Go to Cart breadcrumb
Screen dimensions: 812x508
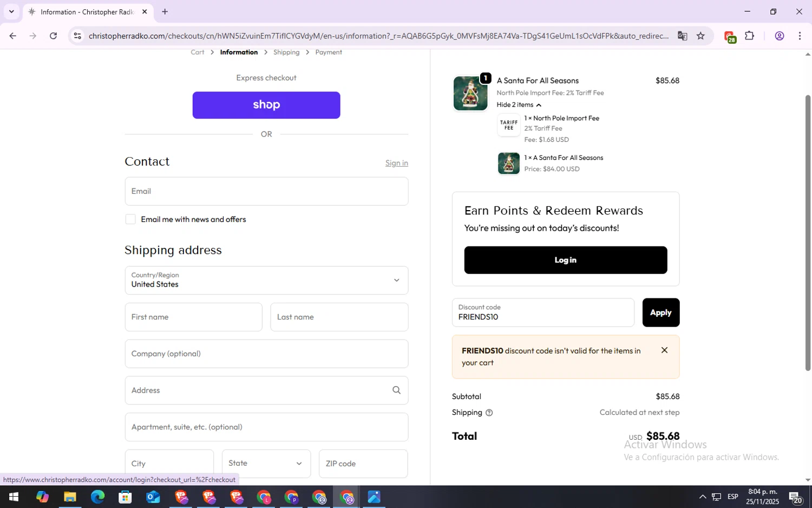[197, 52]
